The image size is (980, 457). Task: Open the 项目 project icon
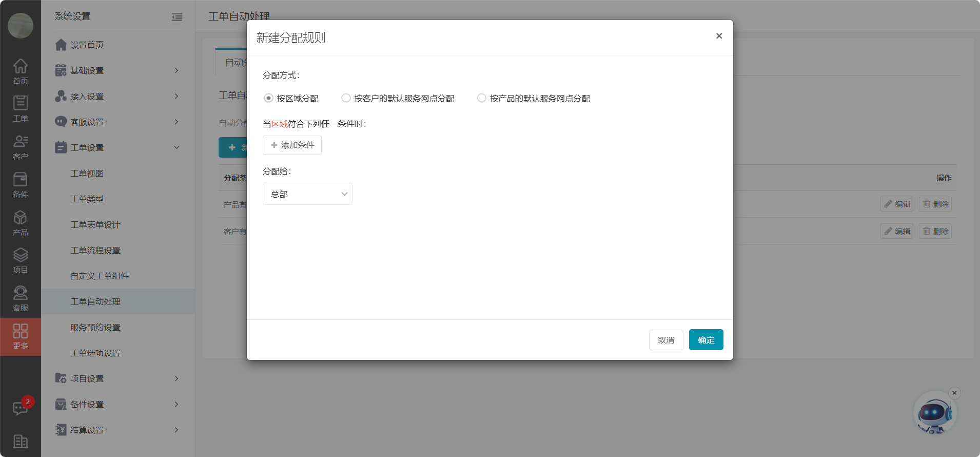(x=21, y=260)
